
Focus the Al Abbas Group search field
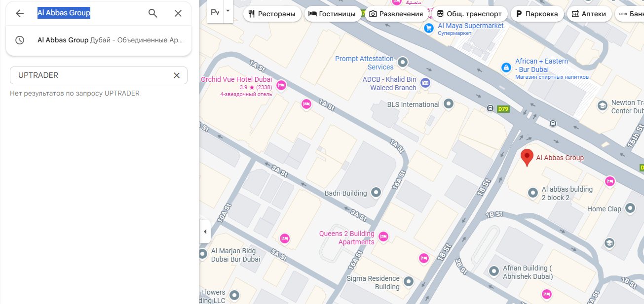tap(89, 13)
